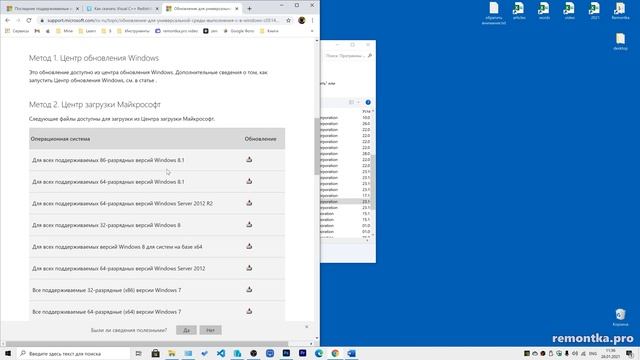Click the taskbar search box
Image resolution: width=640 pixels, height=360 pixels.
(73, 353)
